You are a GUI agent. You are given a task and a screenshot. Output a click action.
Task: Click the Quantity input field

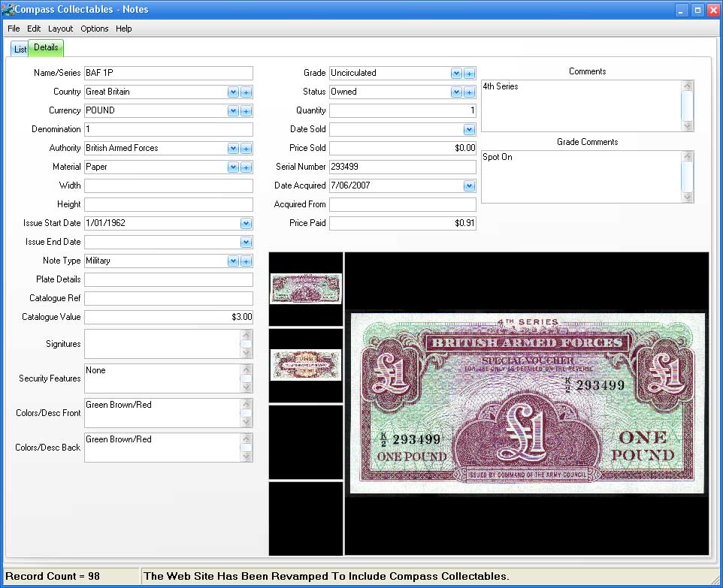coord(403,110)
